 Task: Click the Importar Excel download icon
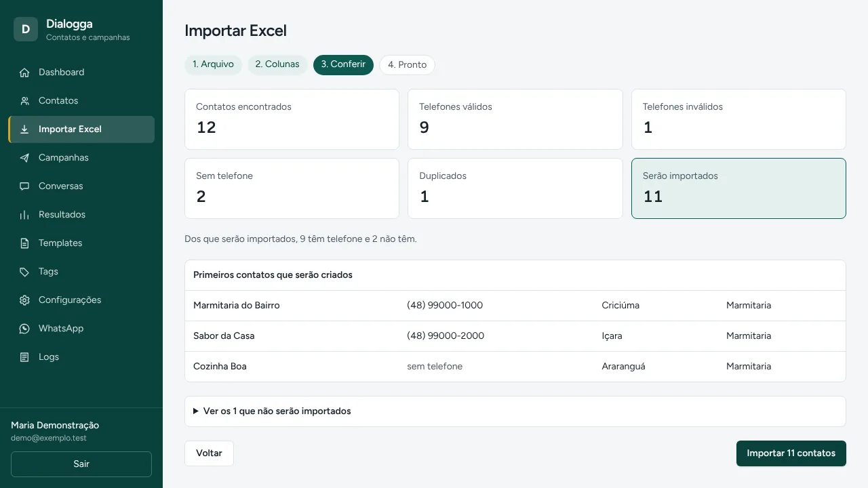(24, 129)
